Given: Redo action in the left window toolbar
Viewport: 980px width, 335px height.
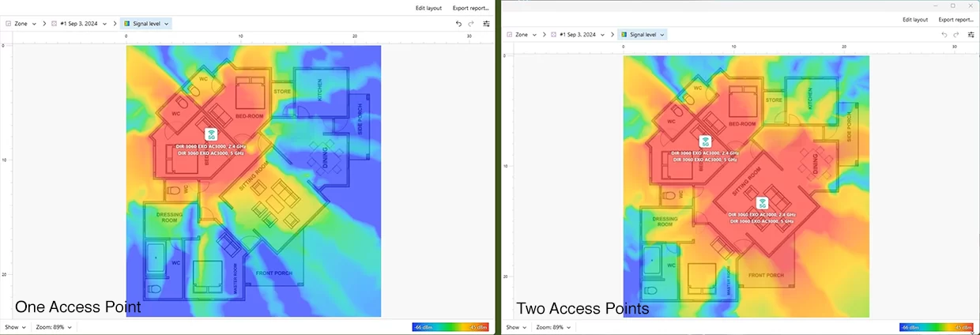Looking at the screenshot, I should coord(471,24).
